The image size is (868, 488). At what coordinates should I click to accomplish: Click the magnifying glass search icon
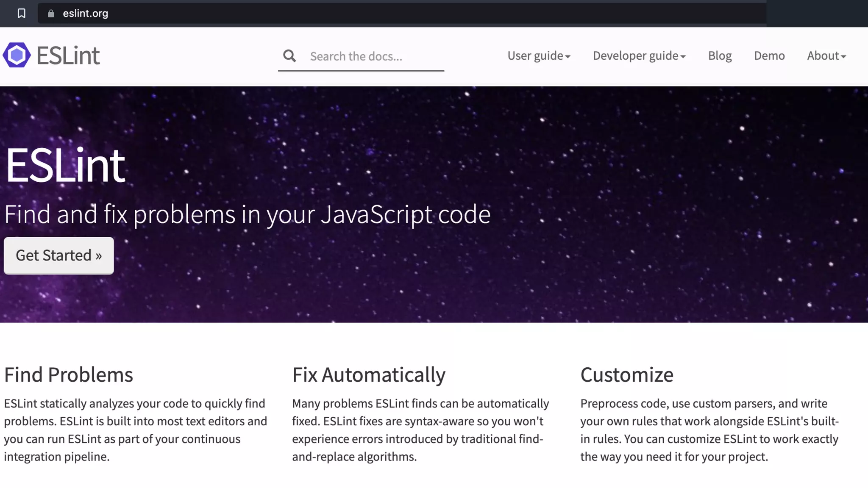click(x=289, y=56)
